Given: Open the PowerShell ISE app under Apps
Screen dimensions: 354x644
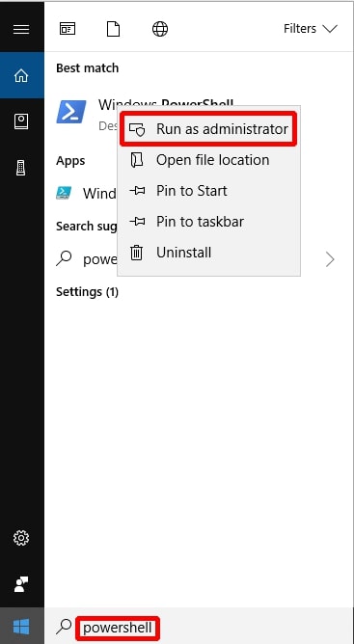Looking at the screenshot, I should pos(87,193).
